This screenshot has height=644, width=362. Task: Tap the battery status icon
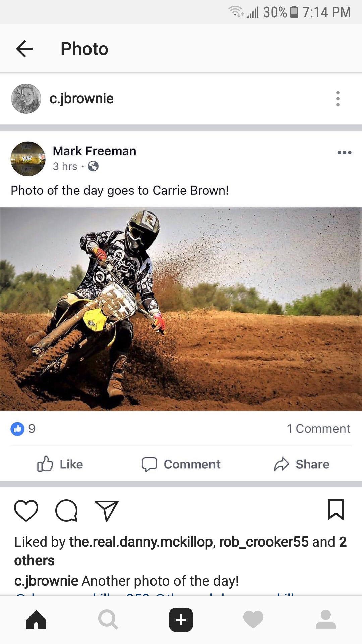tap(294, 12)
